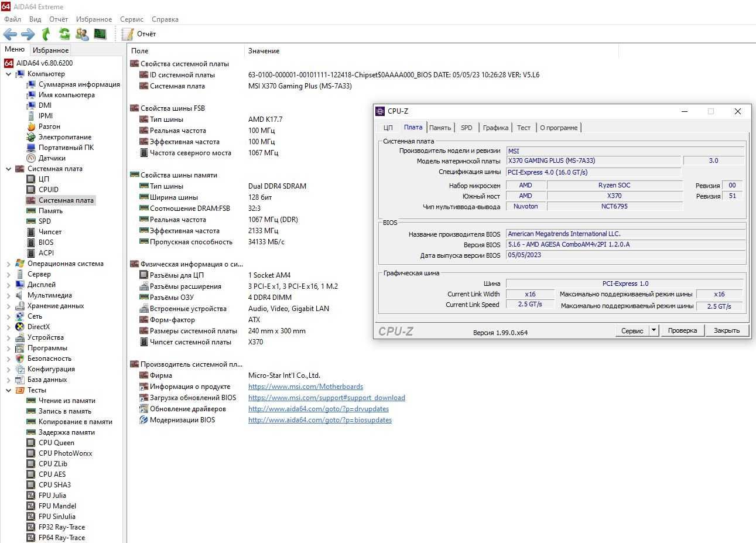Image resolution: width=756 pixels, height=543 pixels.
Task: Select the Устройства tree node
Action: (x=45, y=337)
